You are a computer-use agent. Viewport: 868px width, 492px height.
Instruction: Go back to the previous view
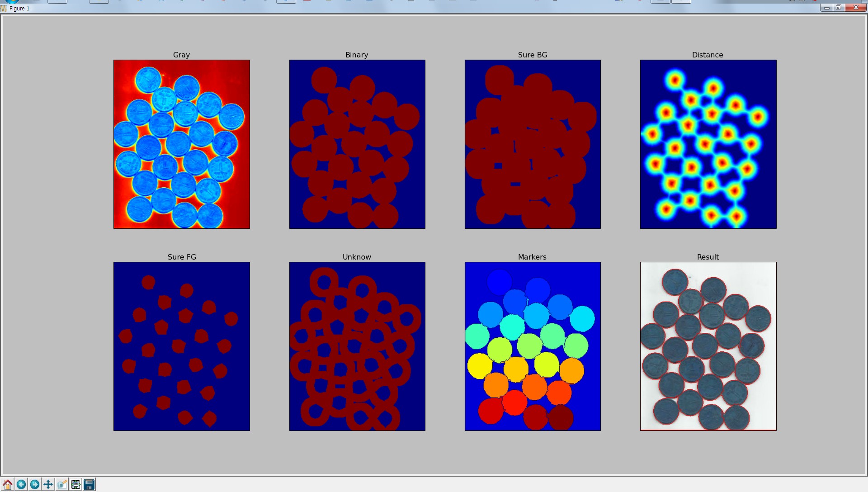(21, 485)
